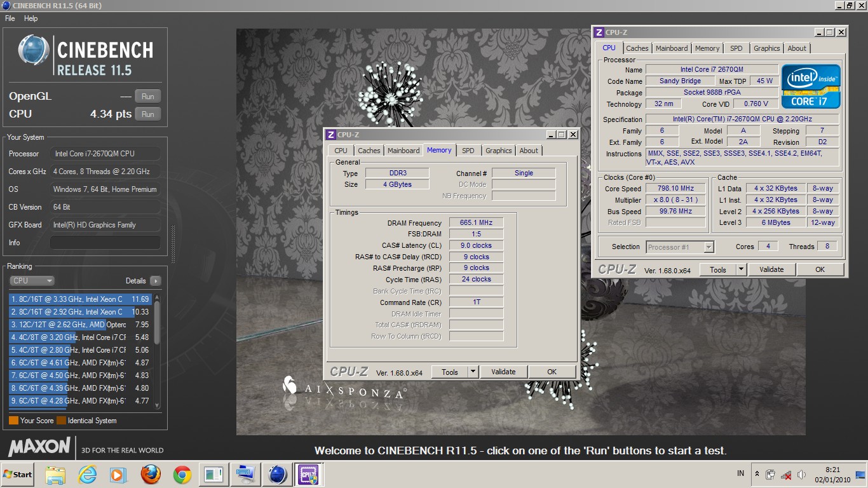Show hidden system tray icons
This screenshot has width=868, height=488.
point(757,474)
